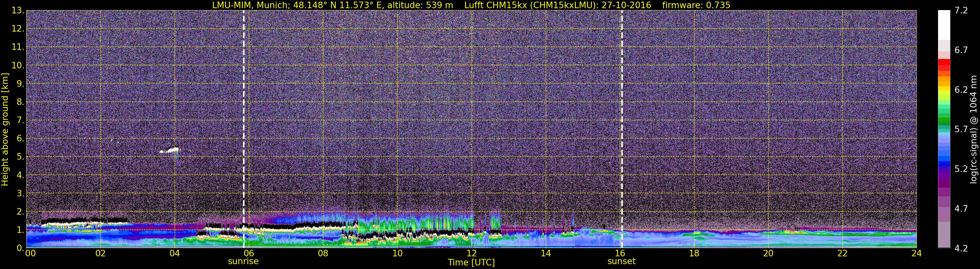
Task: Click the colorbar tick value 5.7
Action: click(x=961, y=129)
